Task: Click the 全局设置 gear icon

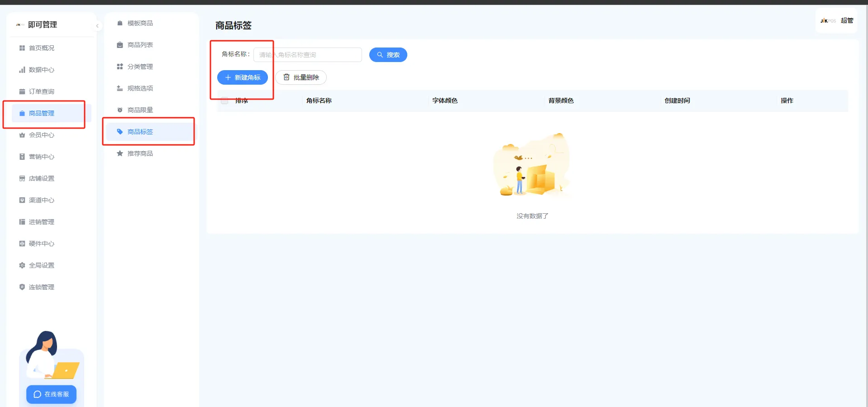Action: pos(22,265)
